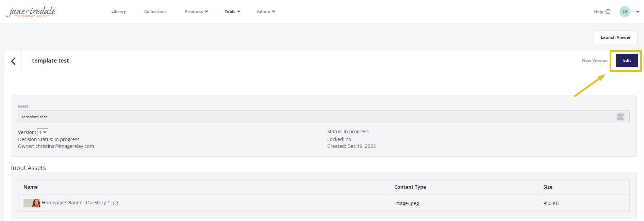Click the Locked: no text
Viewport: 644px width, 221px height.
point(339,139)
